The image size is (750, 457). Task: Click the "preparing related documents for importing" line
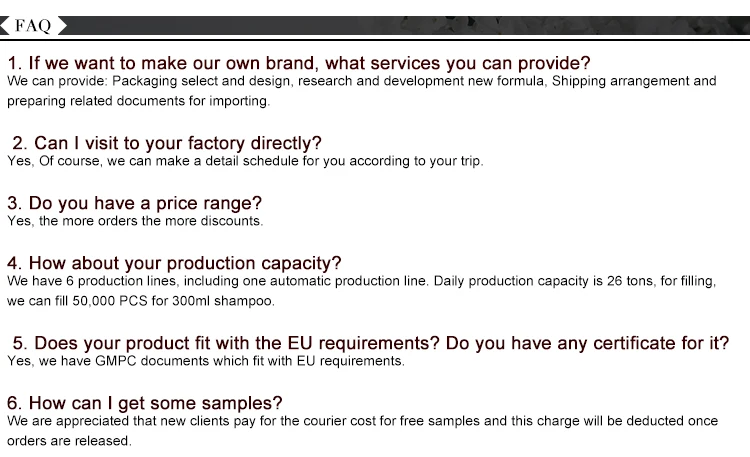(x=138, y=101)
